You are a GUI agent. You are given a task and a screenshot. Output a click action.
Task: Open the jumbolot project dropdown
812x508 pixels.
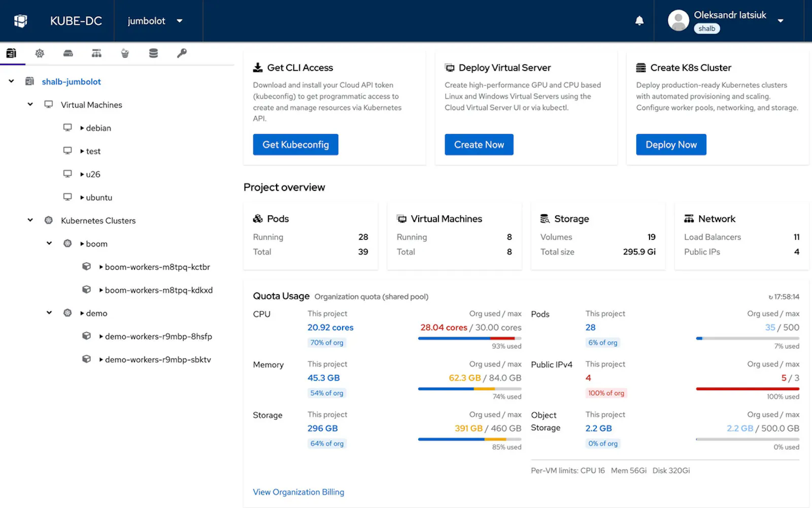click(x=179, y=21)
